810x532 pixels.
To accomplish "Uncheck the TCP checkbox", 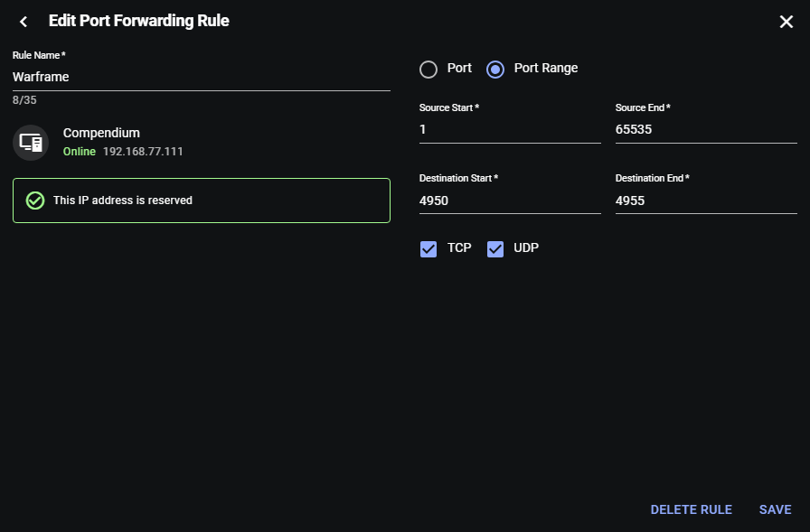I will tap(429, 248).
